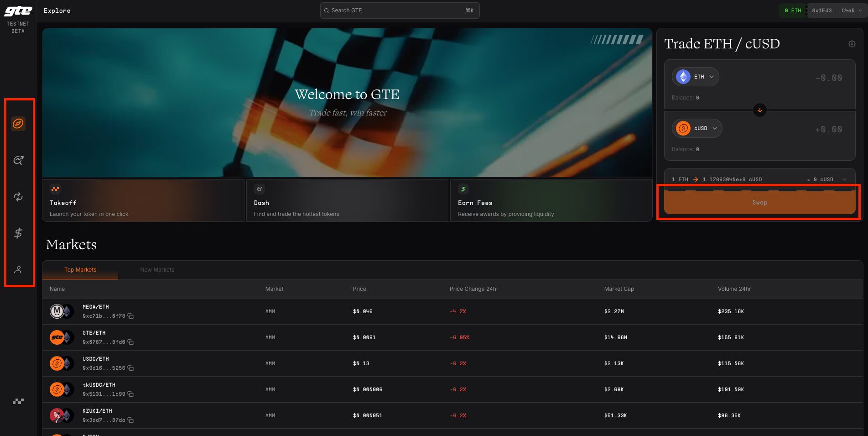Viewport: 868px width, 436px height.
Task: Open trade settings gear icon
Action: click(852, 44)
